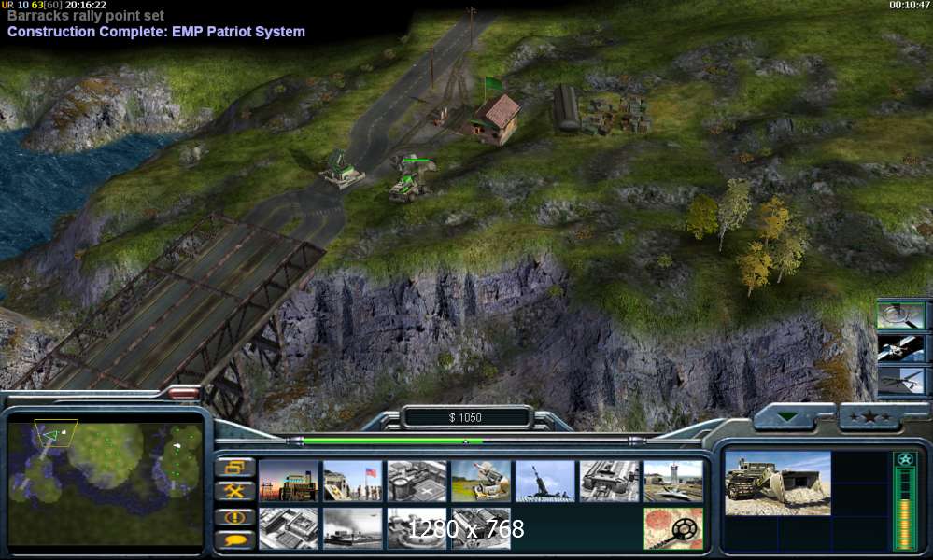The image size is (933, 560).
Task: Click the green general experience progress bar
Action: 392,441
